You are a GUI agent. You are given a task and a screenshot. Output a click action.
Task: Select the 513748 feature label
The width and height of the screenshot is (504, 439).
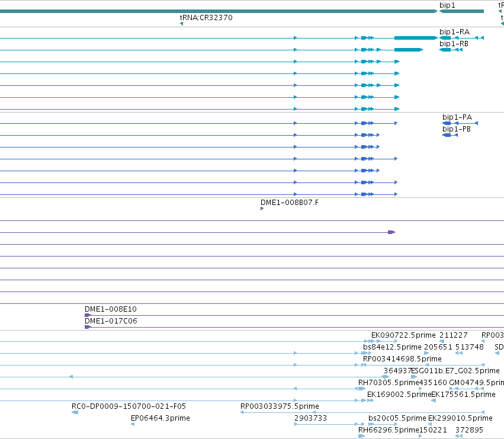tap(470, 347)
